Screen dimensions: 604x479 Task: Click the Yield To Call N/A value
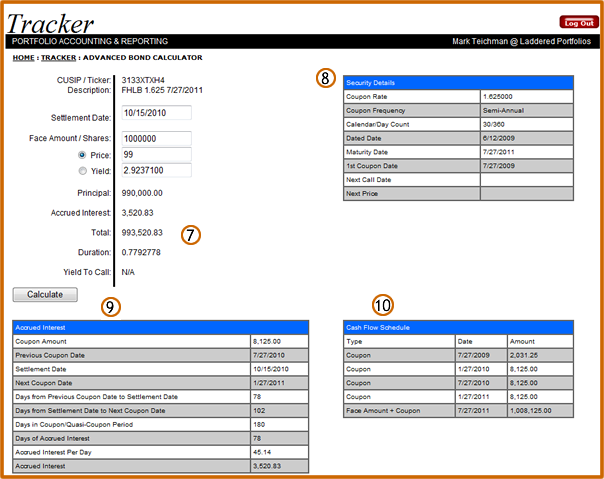(128, 272)
